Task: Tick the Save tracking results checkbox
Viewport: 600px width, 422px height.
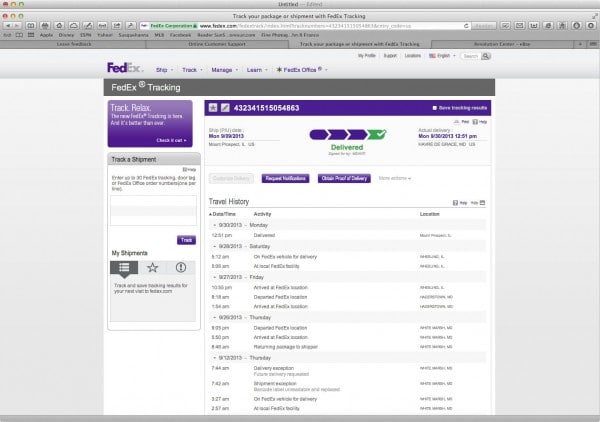Action: pos(434,108)
